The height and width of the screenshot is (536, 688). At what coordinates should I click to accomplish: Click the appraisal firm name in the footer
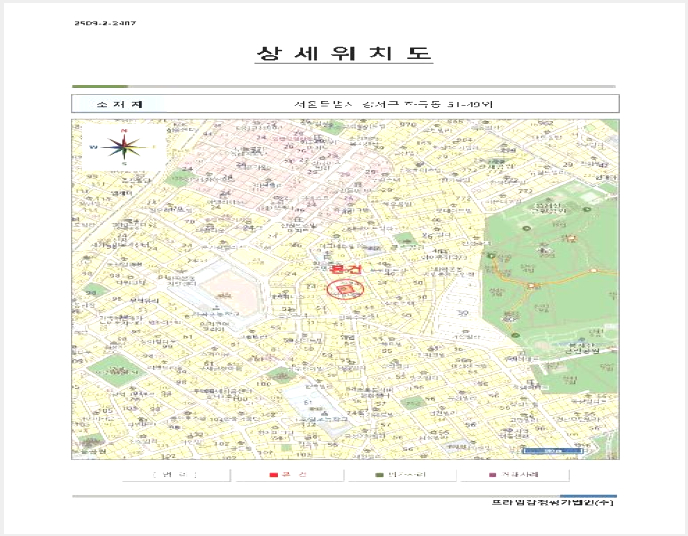[552, 502]
